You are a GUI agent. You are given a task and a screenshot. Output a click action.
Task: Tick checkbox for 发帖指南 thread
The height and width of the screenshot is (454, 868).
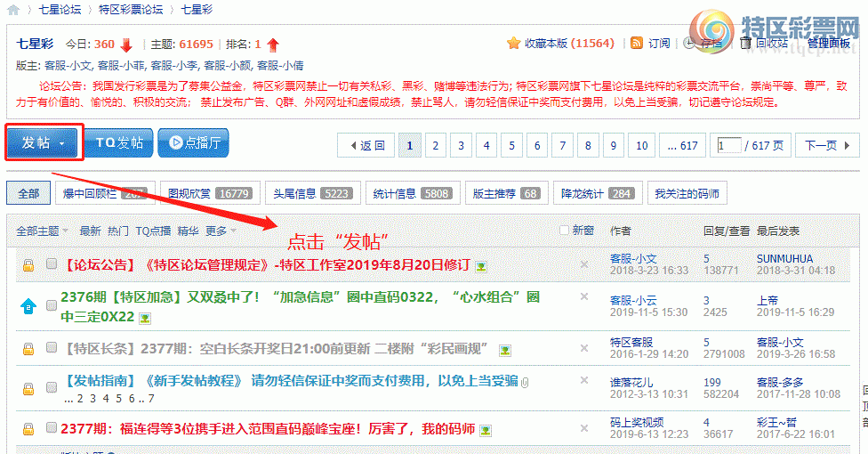coord(52,387)
